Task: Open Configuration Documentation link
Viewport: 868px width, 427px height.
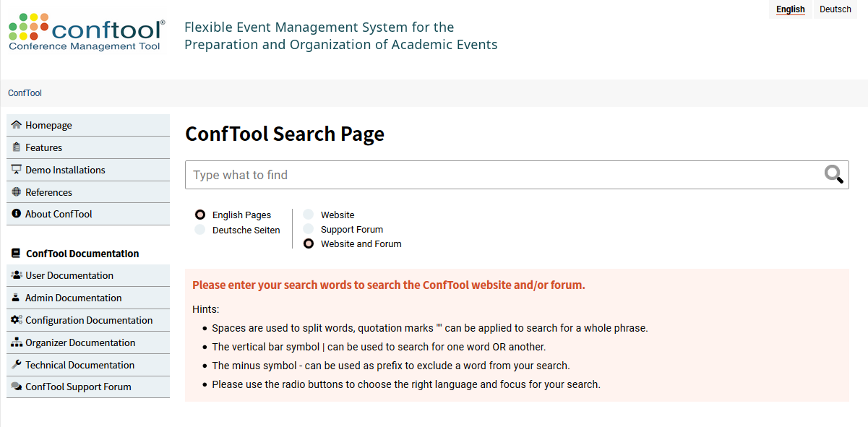Action: click(88, 320)
